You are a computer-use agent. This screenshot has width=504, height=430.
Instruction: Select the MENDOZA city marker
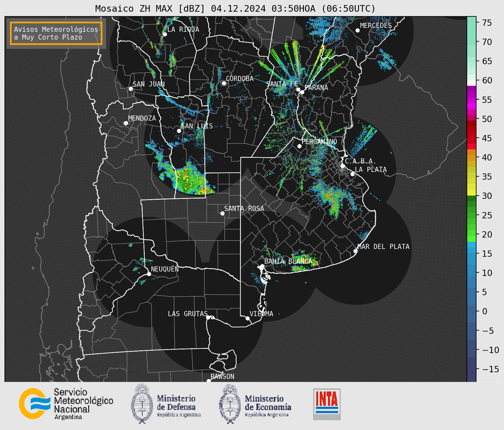click(126, 123)
